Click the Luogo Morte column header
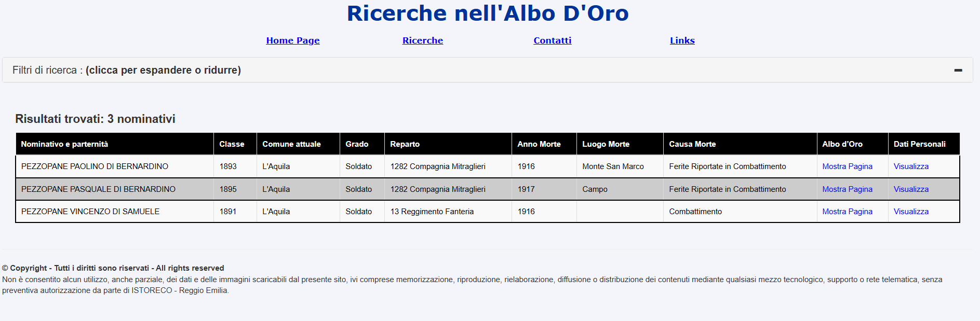The image size is (980, 321). tap(620, 144)
